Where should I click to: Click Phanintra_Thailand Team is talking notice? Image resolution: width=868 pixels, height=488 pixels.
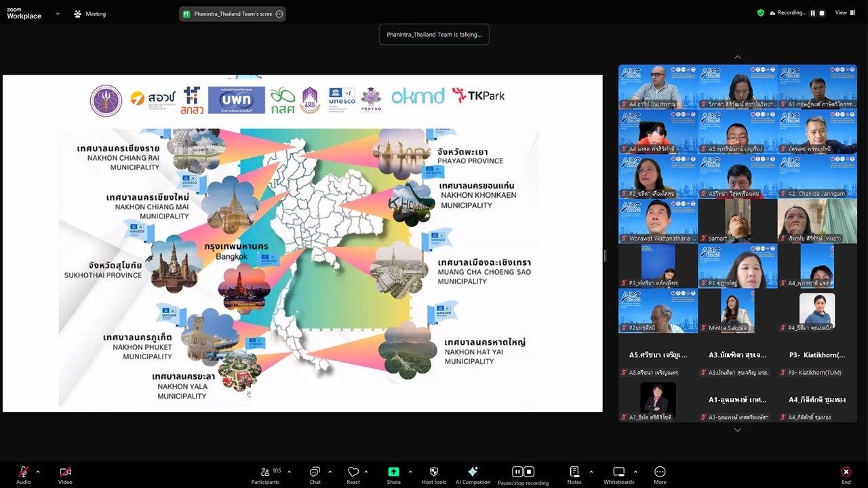[x=434, y=35]
